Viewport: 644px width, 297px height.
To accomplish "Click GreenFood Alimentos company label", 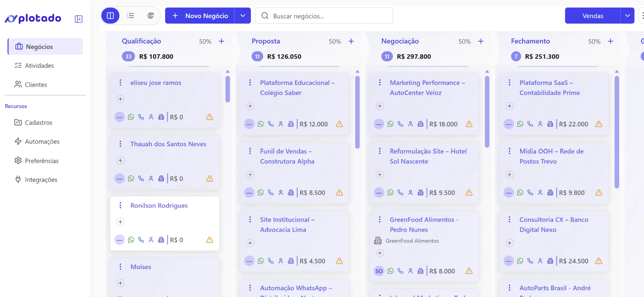I will [x=412, y=241].
